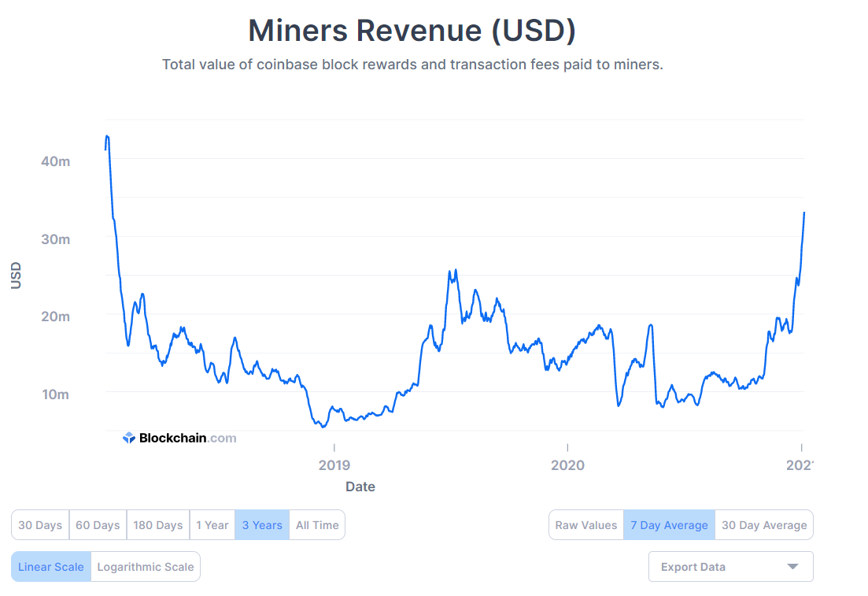Switch to Raw Values view
Viewport: 868px width, 596px height.
click(586, 525)
